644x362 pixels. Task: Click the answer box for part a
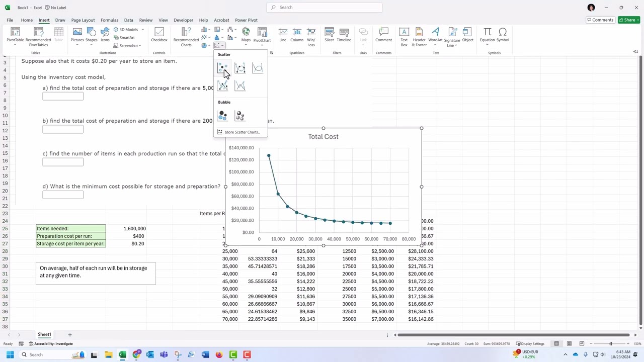coord(63,96)
